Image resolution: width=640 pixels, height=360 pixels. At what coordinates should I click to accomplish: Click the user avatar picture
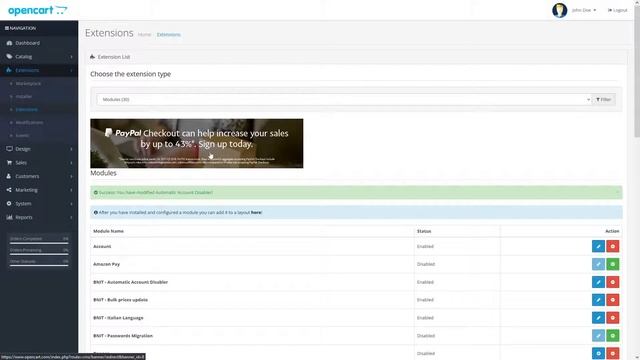pyautogui.click(x=560, y=10)
